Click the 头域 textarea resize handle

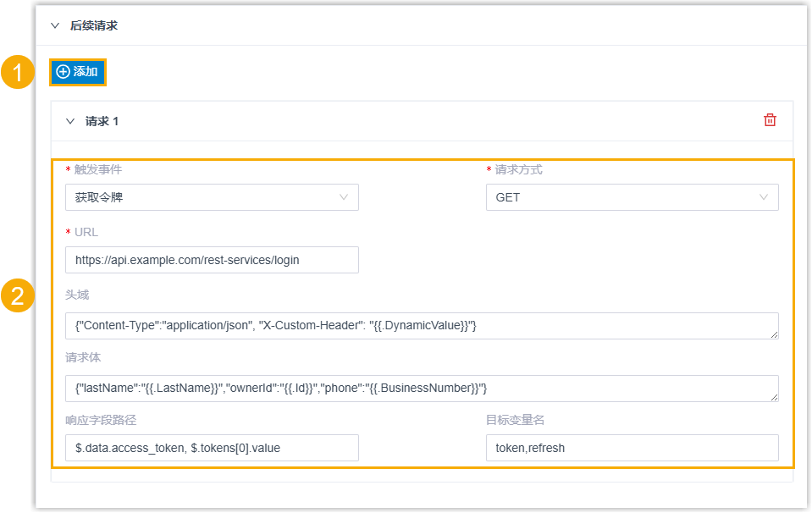pos(773,334)
